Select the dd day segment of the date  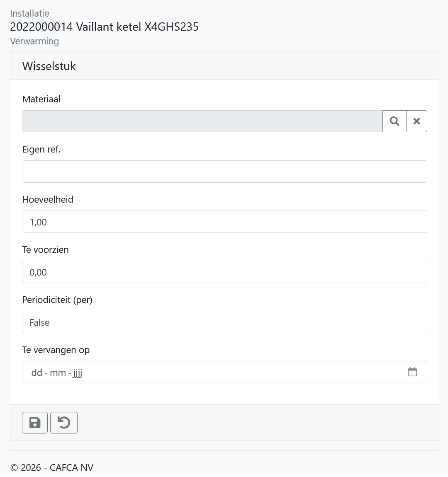(x=37, y=372)
